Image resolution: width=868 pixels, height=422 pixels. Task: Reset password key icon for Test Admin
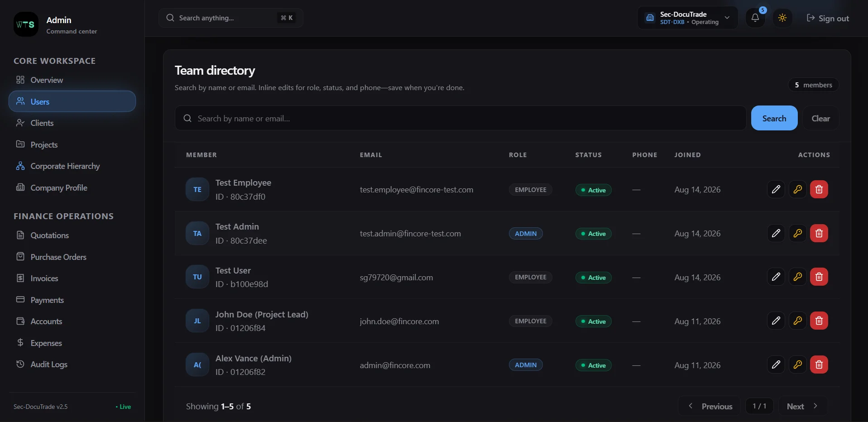coord(797,233)
